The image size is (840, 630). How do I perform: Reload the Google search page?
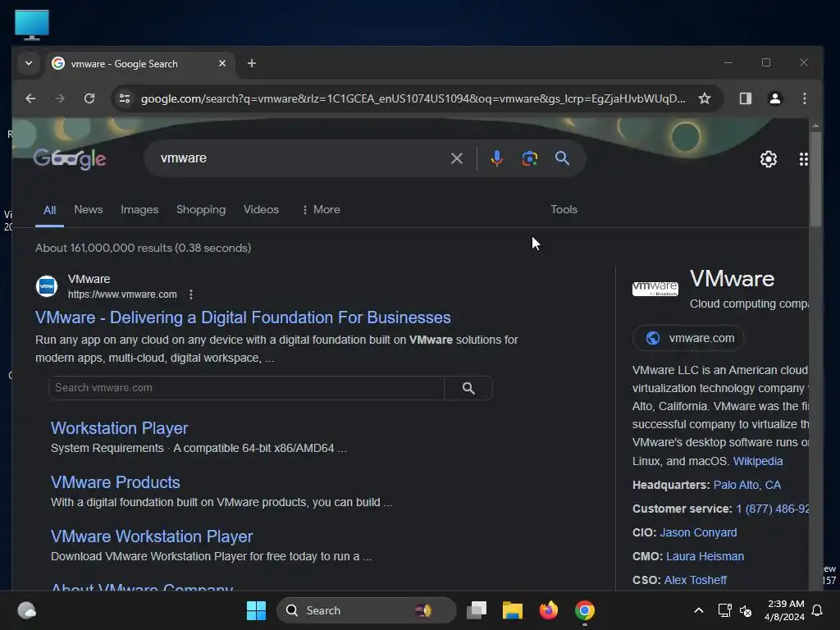89,98
